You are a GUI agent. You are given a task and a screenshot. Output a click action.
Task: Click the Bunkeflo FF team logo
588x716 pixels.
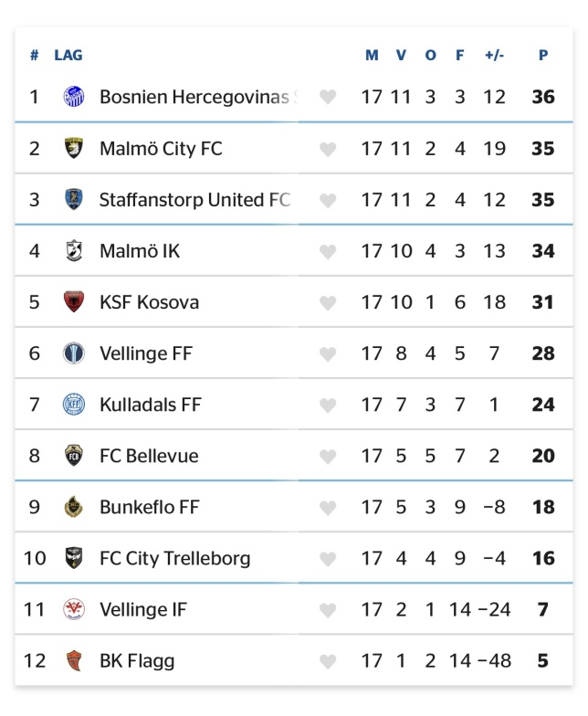74,507
